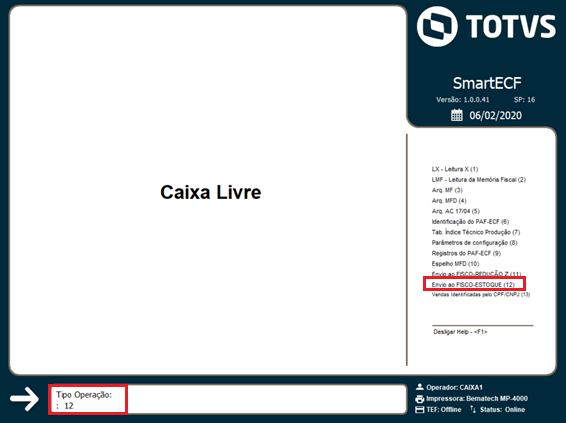Screen dimensions: 566x423
Task: Open Parâmetros de configuração (8)
Action: click(474, 243)
